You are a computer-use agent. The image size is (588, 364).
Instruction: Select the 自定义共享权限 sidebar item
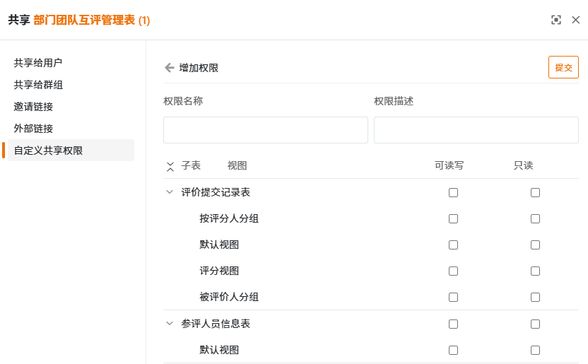(x=48, y=151)
